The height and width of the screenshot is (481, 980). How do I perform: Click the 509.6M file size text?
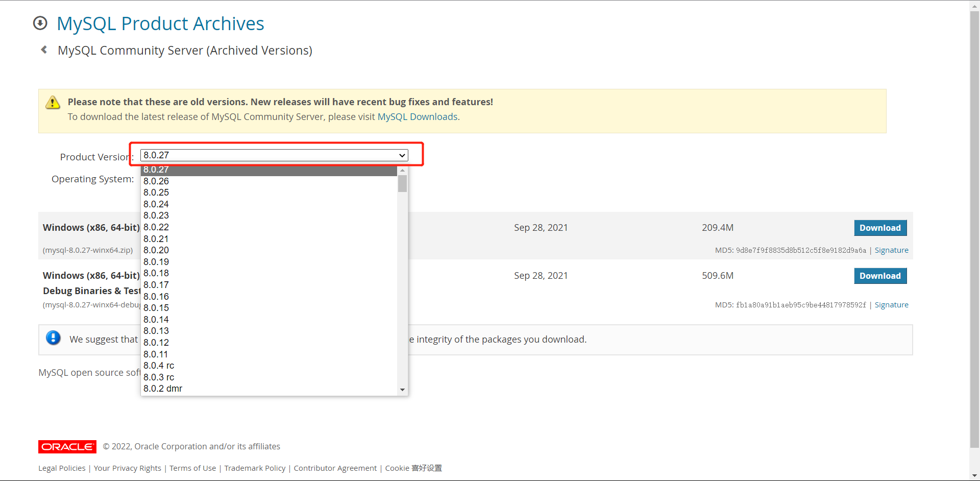(x=718, y=276)
